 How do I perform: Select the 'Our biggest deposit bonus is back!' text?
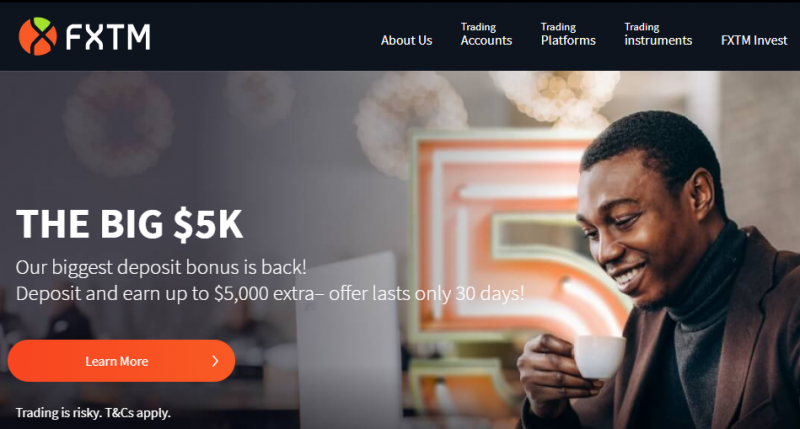click(x=161, y=267)
